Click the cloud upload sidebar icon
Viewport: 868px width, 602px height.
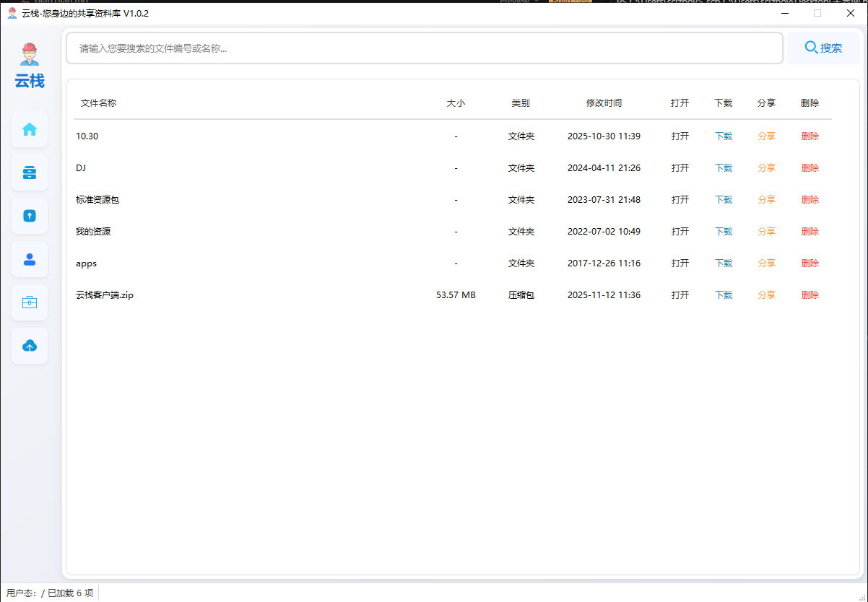[30, 346]
